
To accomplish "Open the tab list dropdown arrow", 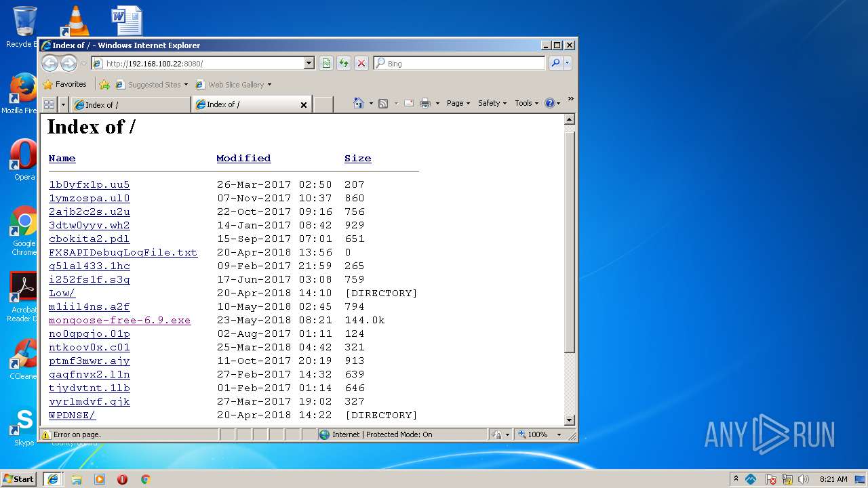I will tap(63, 104).
